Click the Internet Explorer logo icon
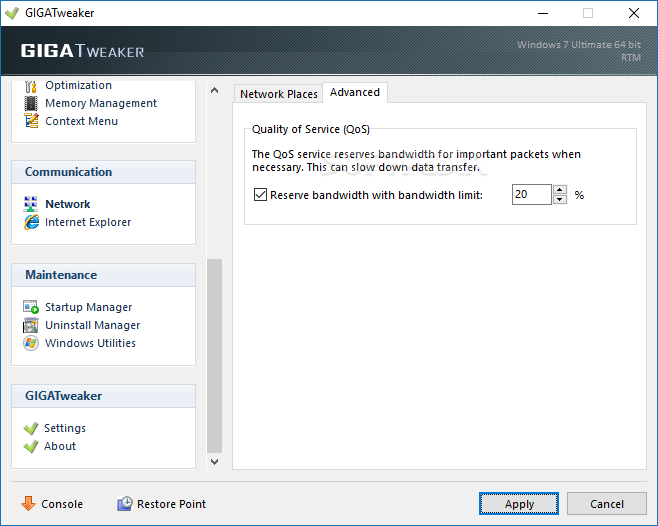The image size is (658, 526). click(x=31, y=222)
